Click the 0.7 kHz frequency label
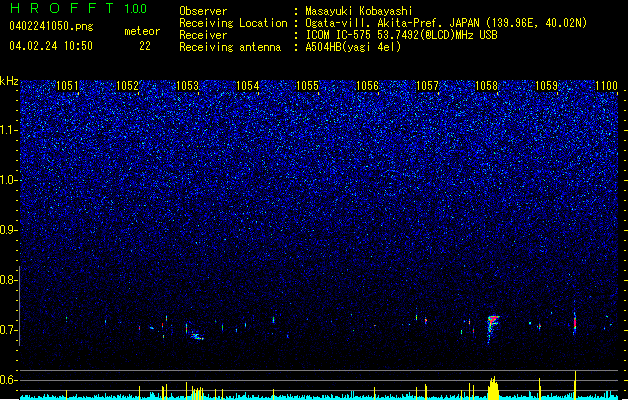629x400 pixels. [x=9, y=330]
